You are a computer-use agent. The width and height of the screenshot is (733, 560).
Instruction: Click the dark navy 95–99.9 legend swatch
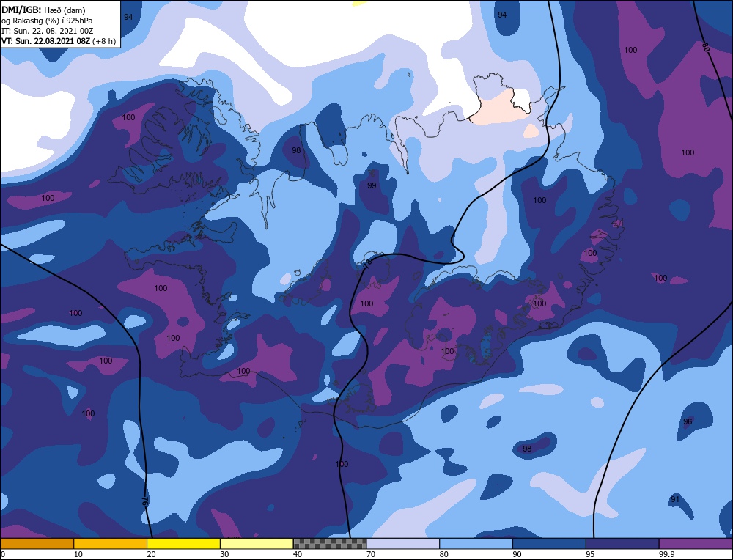click(x=622, y=543)
